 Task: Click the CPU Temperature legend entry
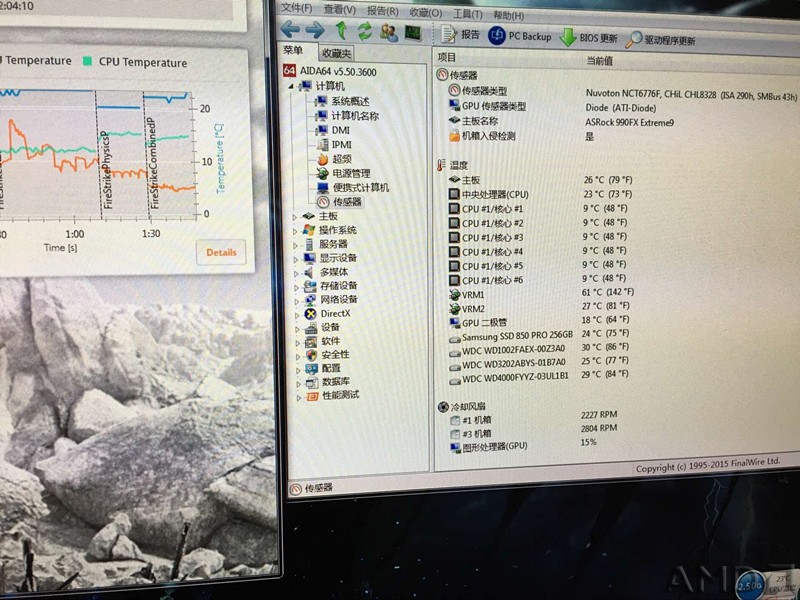(135, 62)
